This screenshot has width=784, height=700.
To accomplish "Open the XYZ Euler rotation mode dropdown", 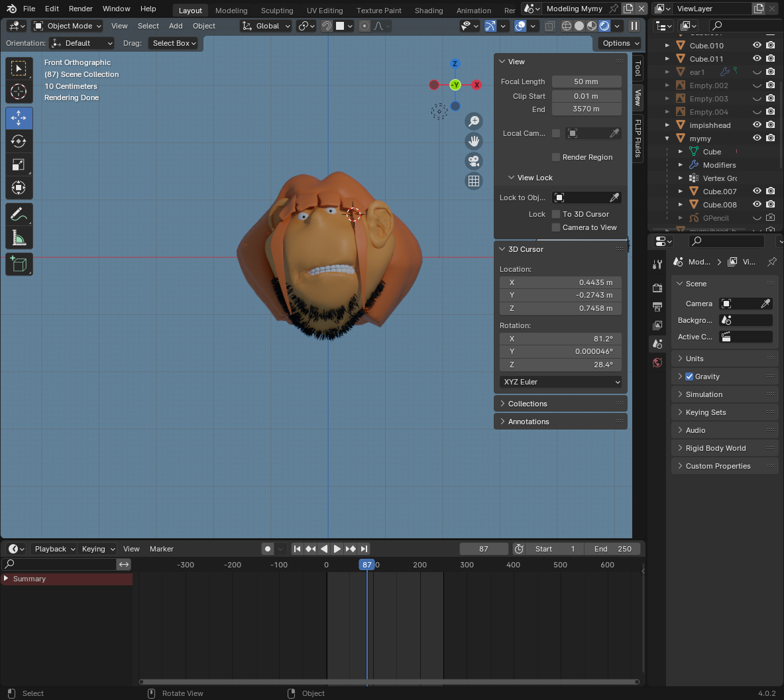I will click(x=561, y=382).
